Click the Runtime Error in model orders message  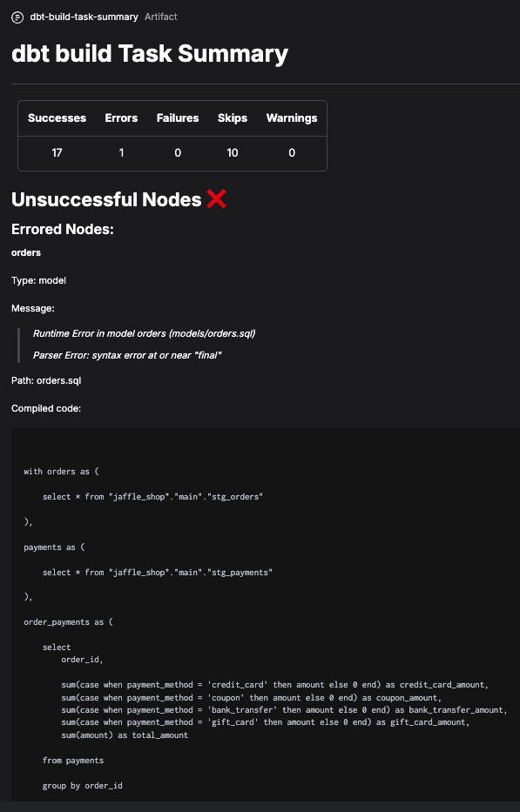pos(144,333)
